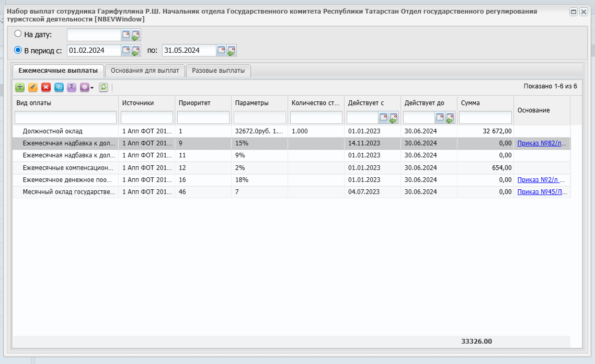Click green-arrow date icon after 31.05.2024
The width and height of the screenshot is (595, 364).
(232, 51)
